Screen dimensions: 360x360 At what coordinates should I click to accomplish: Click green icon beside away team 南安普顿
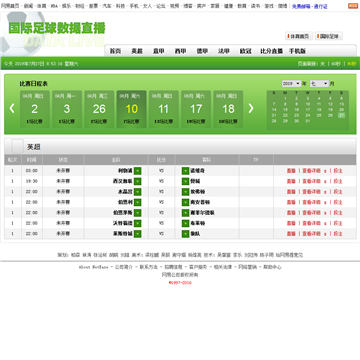tap(185, 202)
